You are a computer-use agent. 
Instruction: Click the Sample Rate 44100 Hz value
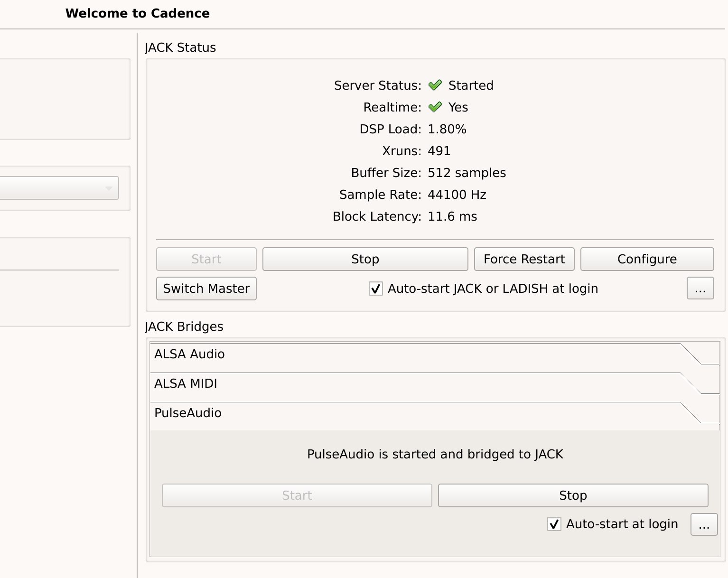click(457, 195)
